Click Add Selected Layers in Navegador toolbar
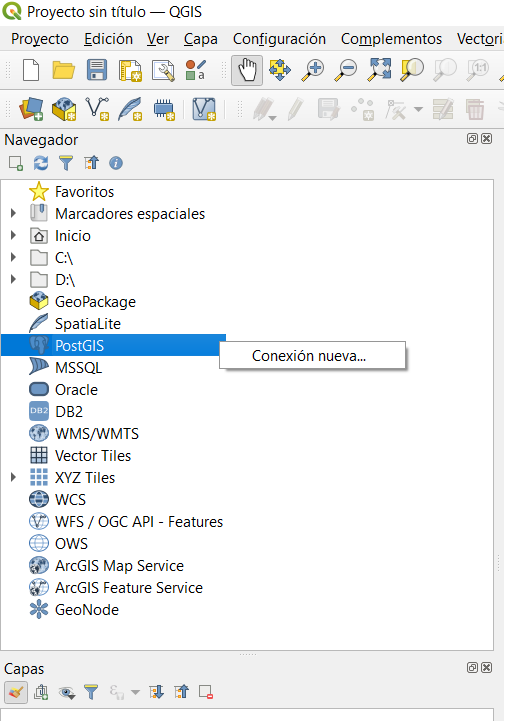 click(16, 163)
